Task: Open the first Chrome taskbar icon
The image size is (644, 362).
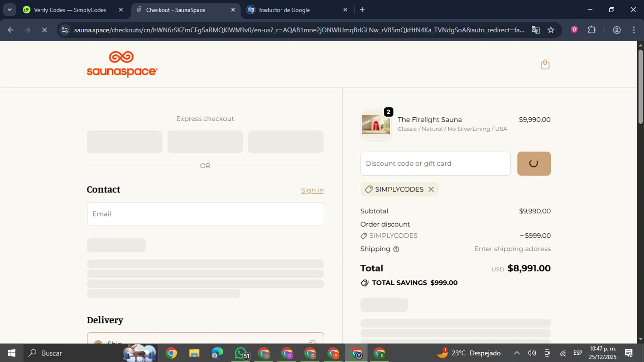Action: (171, 353)
